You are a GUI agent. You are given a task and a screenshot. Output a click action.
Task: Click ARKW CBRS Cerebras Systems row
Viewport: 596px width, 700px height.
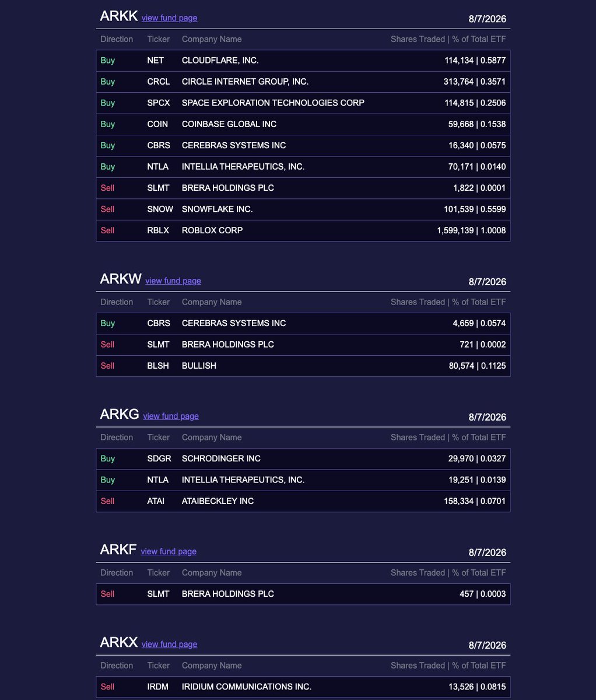tap(303, 323)
